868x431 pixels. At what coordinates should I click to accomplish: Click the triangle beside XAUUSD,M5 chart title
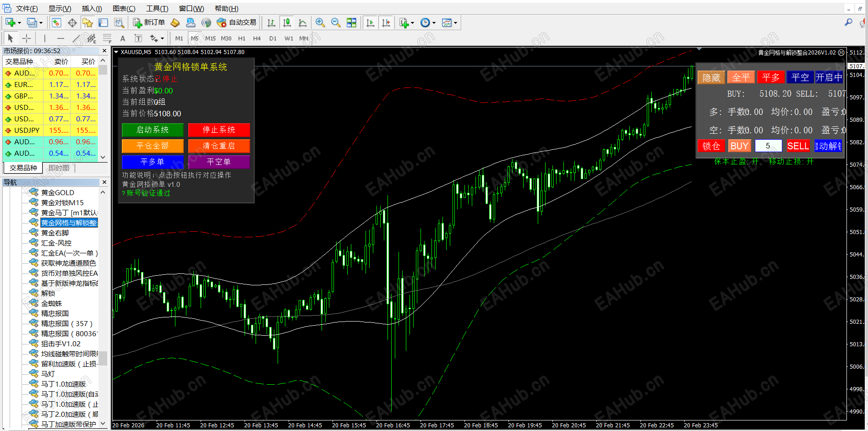coord(116,52)
